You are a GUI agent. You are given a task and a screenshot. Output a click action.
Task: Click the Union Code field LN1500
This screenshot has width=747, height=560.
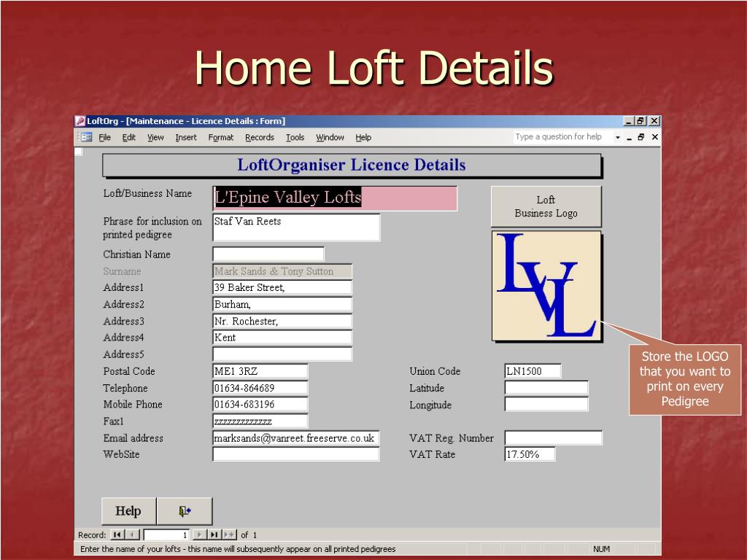coord(533,371)
